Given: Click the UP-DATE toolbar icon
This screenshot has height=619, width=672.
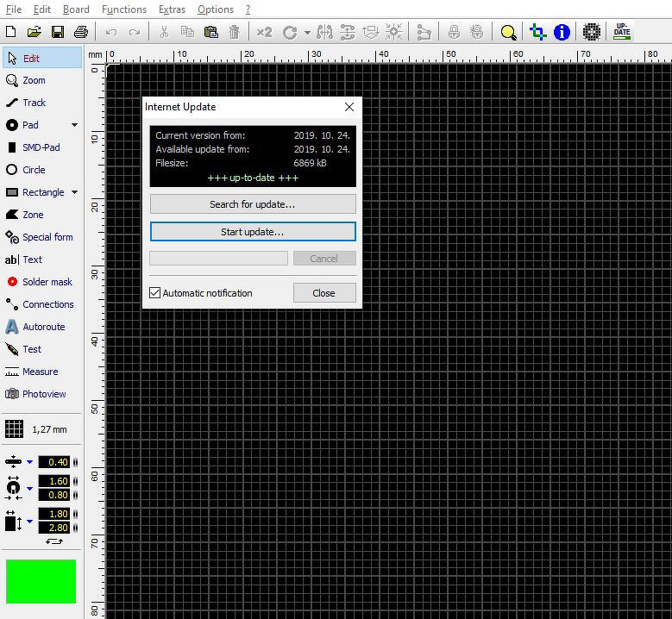Looking at the screenshot, I should (x=622, y=32).
